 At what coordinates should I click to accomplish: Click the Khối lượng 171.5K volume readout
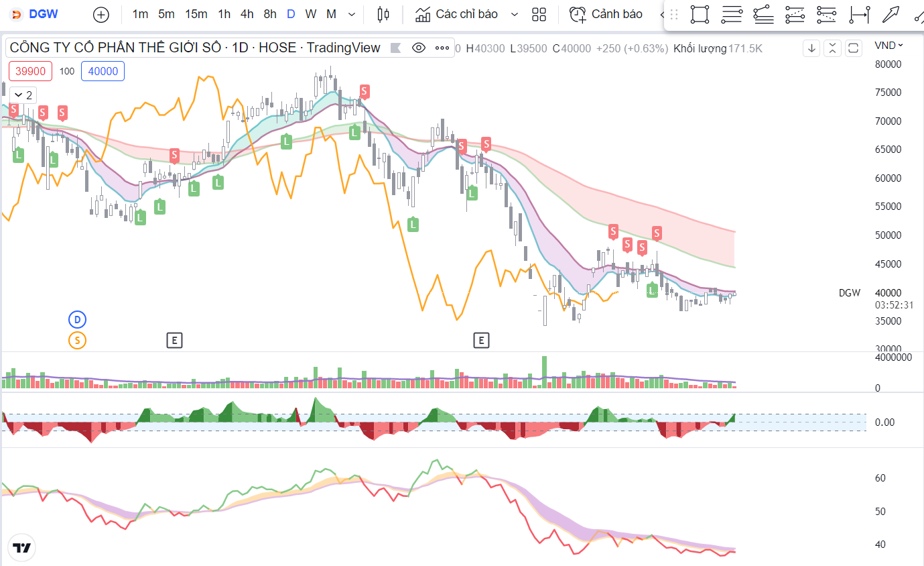click(x=718, y=48)
